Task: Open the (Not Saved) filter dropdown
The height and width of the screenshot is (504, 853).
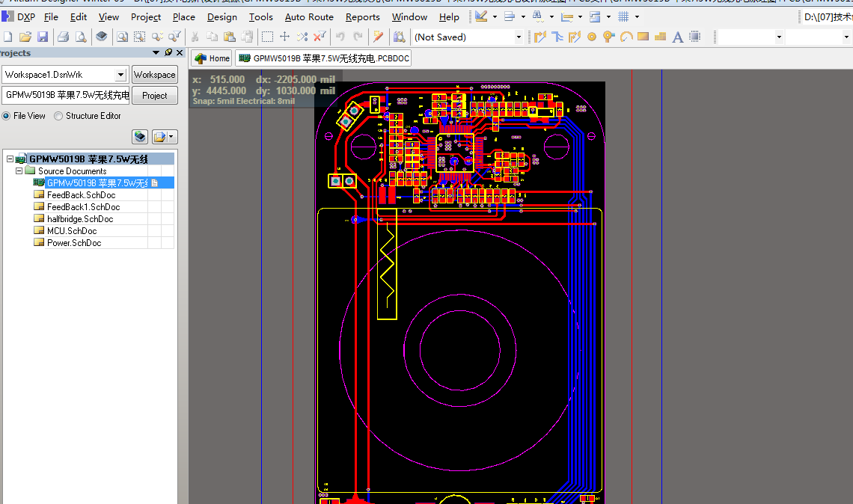Action: coord(519,37)
